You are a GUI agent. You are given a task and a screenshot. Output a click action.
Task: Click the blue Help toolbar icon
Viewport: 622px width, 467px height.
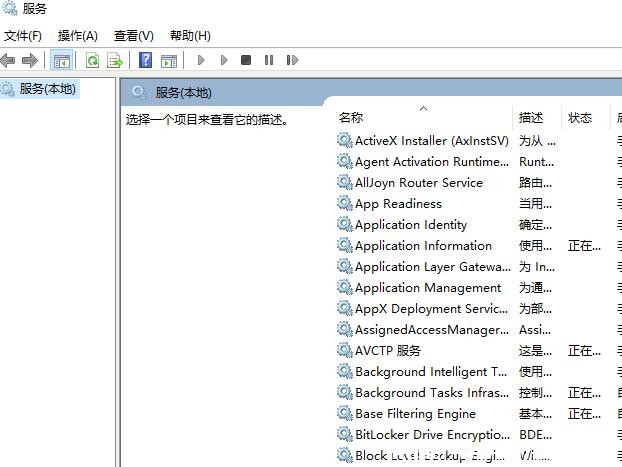pos(145,60)
